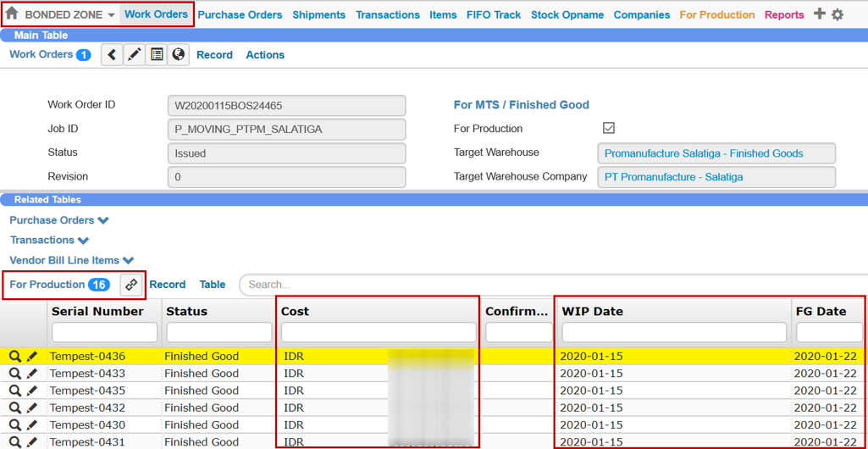Toggle the For Production checkbox
This screenshot has height=449, width=868.
[608, 129]
